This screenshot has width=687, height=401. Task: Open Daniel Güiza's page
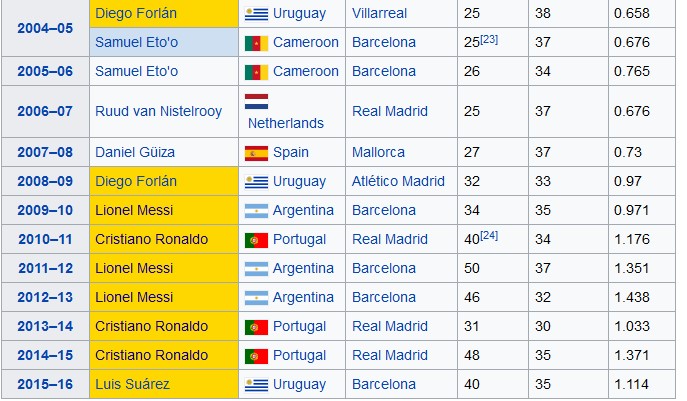pyautogui.click(x=135, y=152)
